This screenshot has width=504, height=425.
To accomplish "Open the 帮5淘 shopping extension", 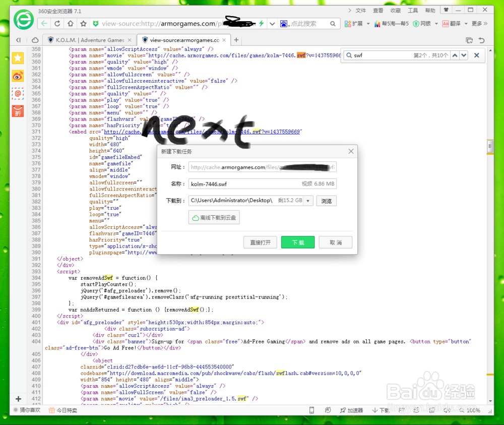I will (x=391, y=24).
